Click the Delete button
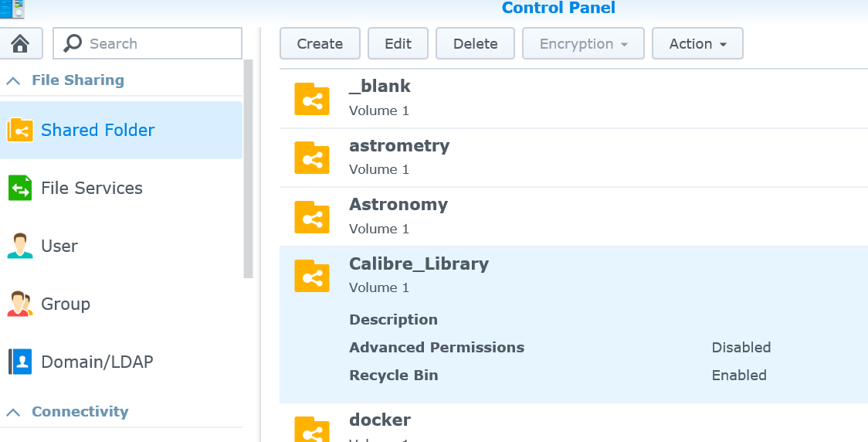This screenshot has width=868, height=442. click(x=475, y=44)
